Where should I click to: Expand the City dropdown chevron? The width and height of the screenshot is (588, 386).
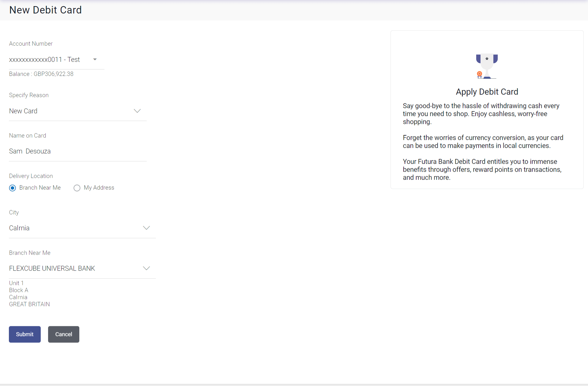click(146, 228)
